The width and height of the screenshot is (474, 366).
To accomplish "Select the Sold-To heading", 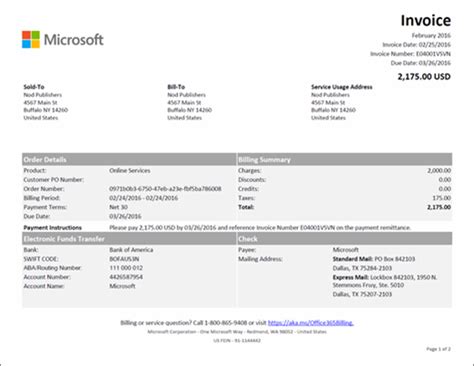I will [34, 87].
